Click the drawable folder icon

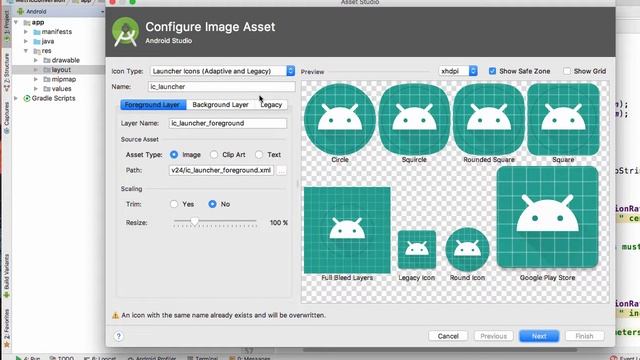47,60
